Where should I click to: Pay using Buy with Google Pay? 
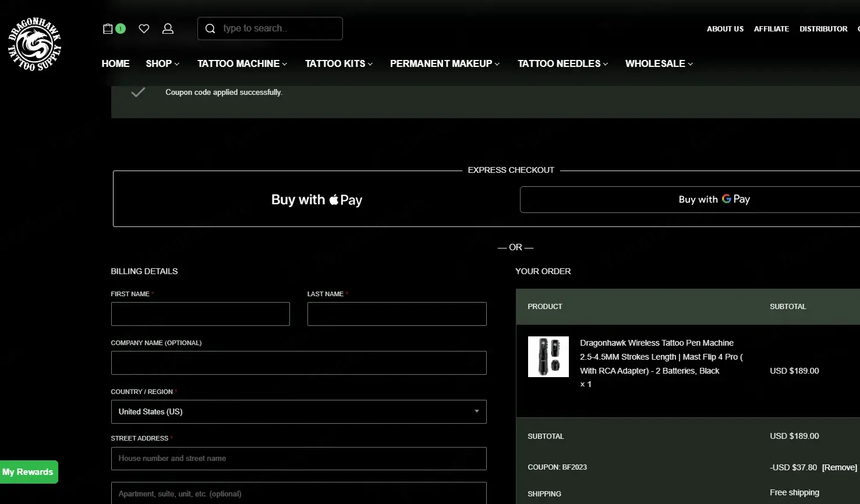tap(690, 200)
